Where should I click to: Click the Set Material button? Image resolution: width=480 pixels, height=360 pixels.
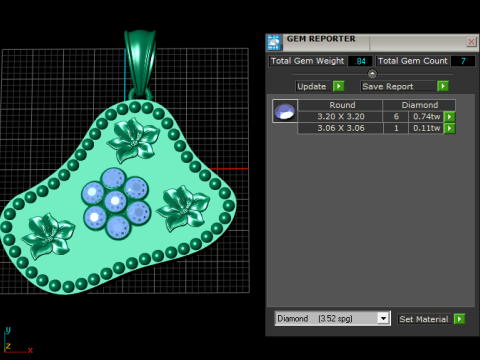(424, 319)
